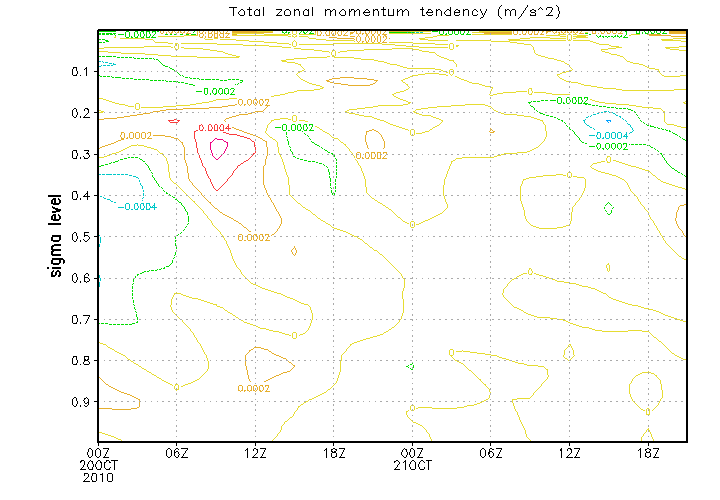
Task: Select the 0.7 sigma tick label
Action: coord(81,319)
